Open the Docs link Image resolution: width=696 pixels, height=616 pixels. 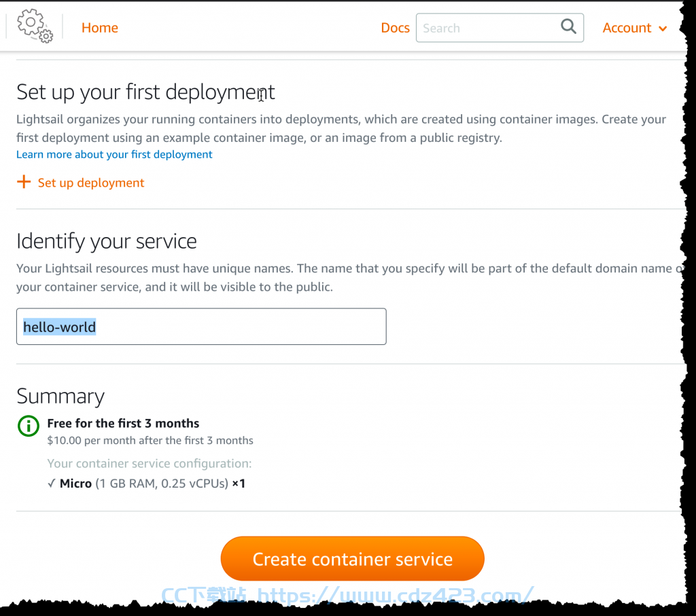(395, 28)
